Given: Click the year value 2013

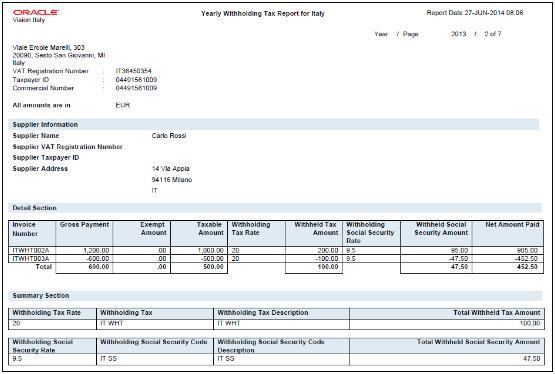Looking at the screenshot, I should pos(458,34).
